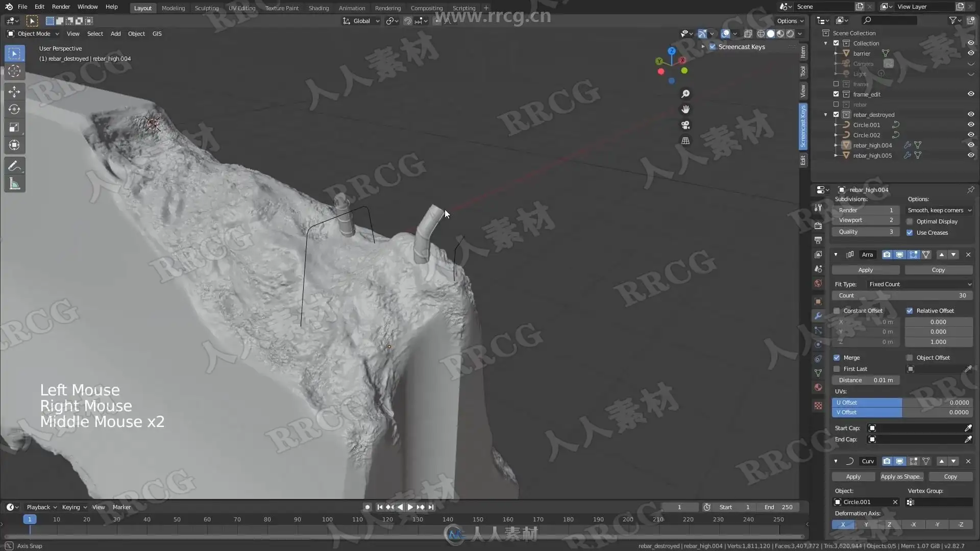Hide rebar_high.004 with eye icon
Screen dimensions: 980x551
(x=971, y=145)
